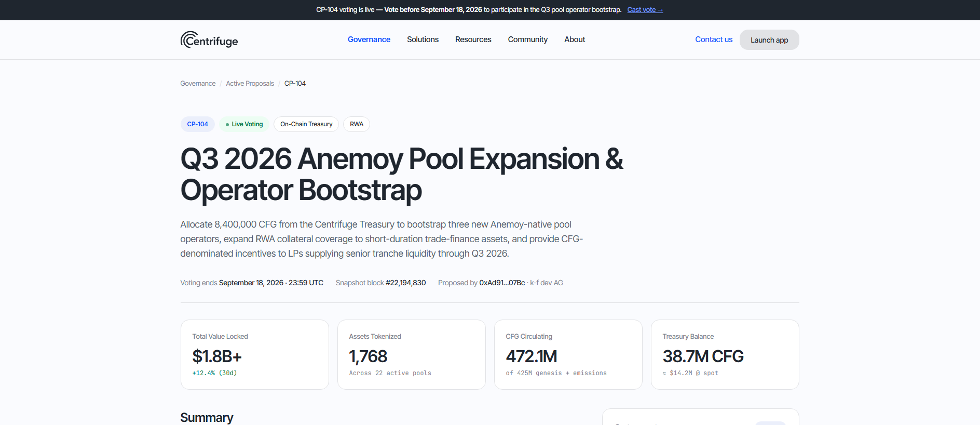Launch the app via Launch app button
Viewport: 980px width, 425px height.
[769, 40]
